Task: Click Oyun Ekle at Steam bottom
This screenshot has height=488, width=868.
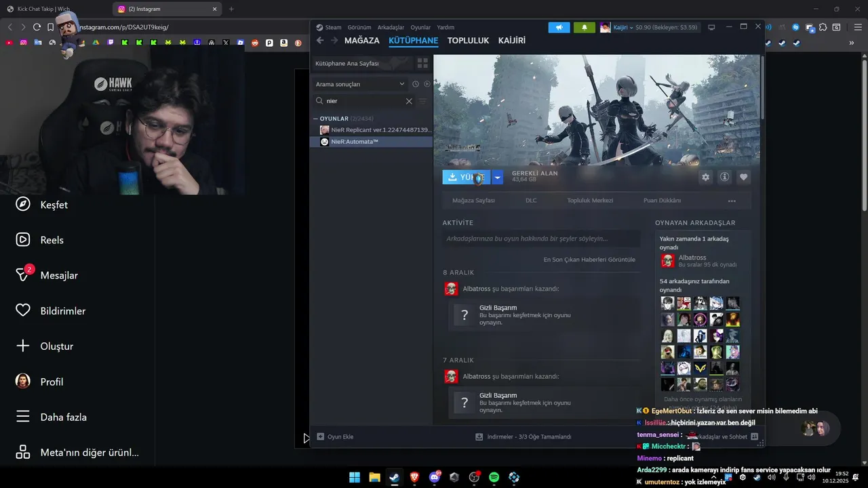Action: coord(335,437)
